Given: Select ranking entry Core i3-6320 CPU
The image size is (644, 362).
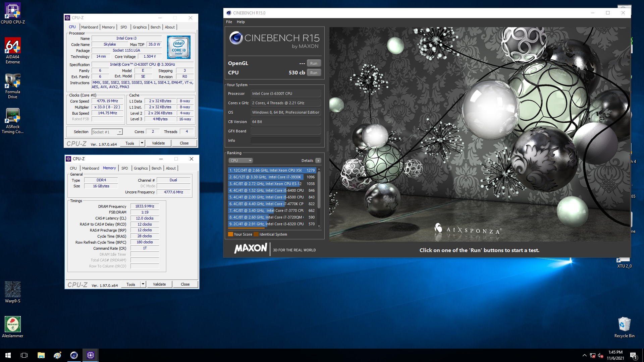Looking at the screenshot, I should click(272, 224).
